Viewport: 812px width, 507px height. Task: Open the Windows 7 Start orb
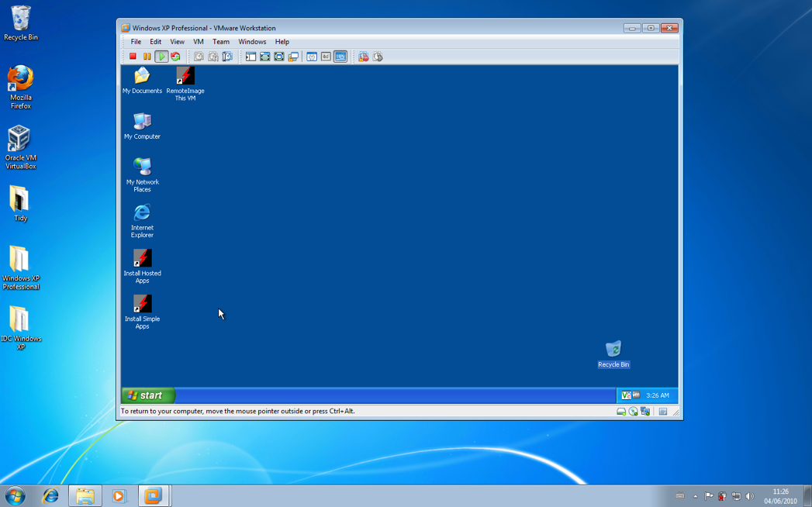click(x=15, y=496)
